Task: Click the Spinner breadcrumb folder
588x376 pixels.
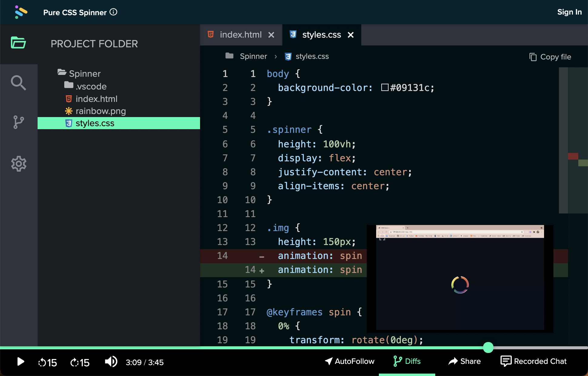Action: click(x=253, y=56)
